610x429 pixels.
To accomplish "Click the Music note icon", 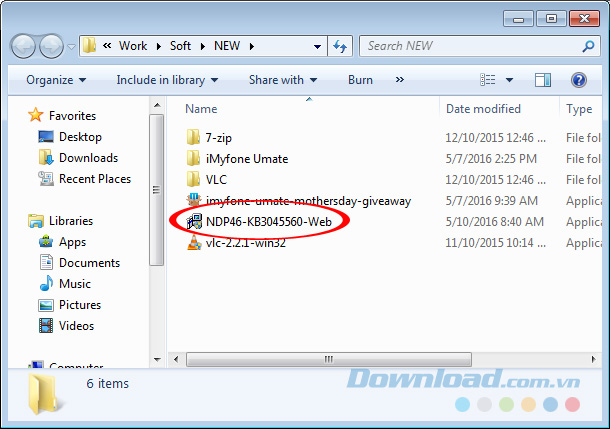I will click(46, 284).
